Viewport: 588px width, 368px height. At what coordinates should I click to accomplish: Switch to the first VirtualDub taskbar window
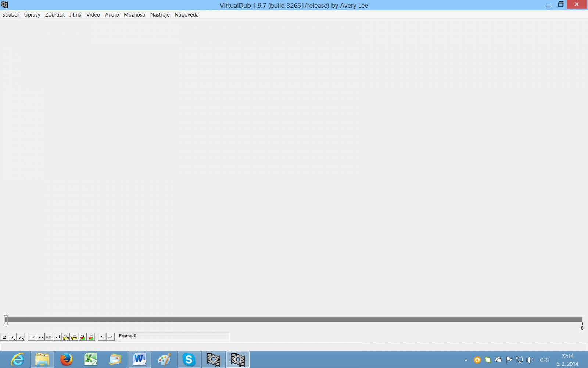(213, 360)
